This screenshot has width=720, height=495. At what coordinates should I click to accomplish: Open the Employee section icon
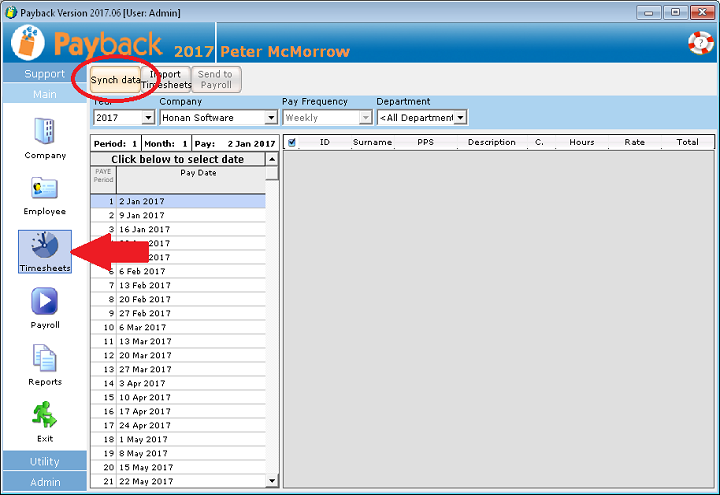(x=45, y=189)
